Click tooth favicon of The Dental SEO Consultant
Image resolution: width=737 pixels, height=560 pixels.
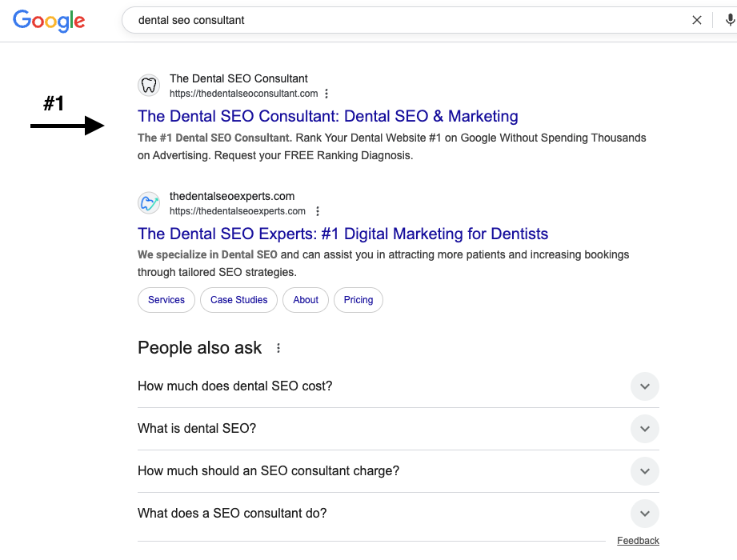click(149, 86)
